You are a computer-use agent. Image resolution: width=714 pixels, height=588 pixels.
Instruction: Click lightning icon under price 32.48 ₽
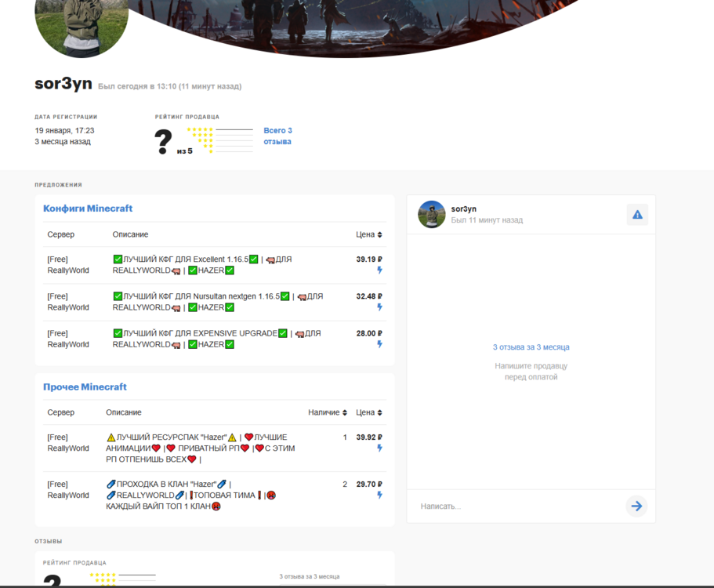pos(379,307)
